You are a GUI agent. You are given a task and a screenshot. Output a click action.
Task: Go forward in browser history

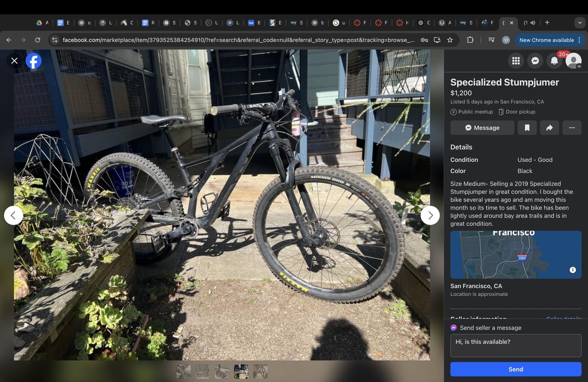click(23, 40)
